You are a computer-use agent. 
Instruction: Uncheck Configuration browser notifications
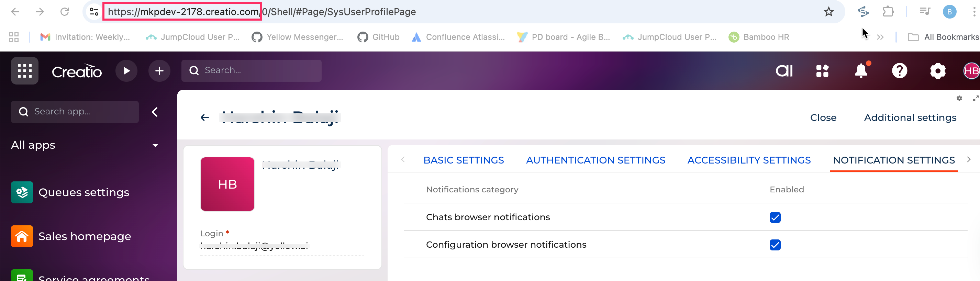[775, 245]
